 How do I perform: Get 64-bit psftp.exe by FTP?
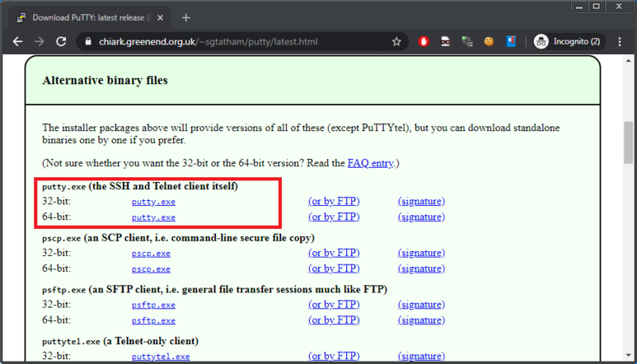(334, 320)
